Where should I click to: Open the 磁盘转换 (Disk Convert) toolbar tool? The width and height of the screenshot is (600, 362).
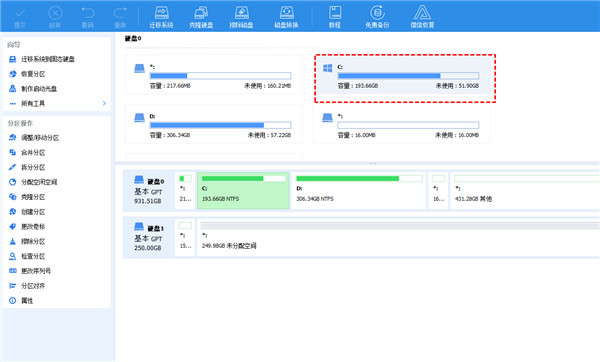[286, 17]
